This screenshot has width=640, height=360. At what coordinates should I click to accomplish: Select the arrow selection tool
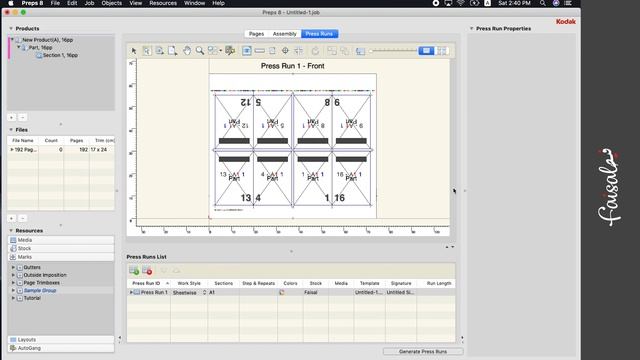[134, 51]
